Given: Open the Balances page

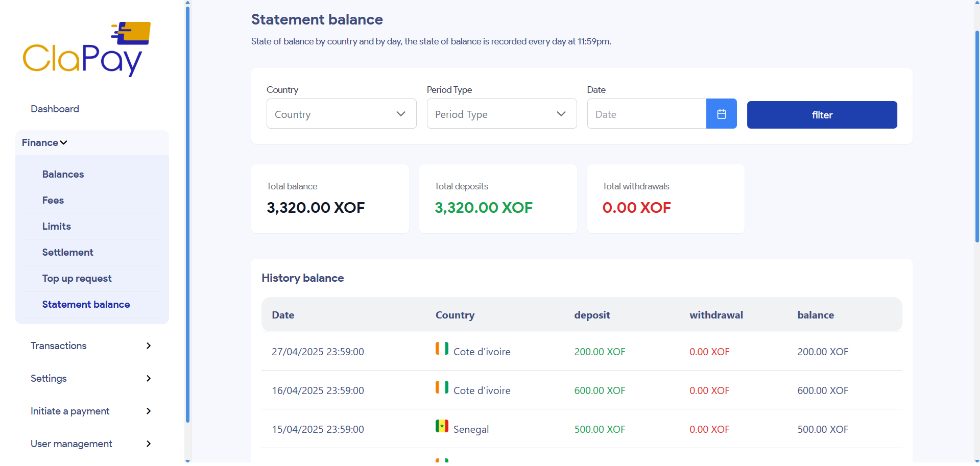Looking at the screenshot, I should tap(63, 174).
